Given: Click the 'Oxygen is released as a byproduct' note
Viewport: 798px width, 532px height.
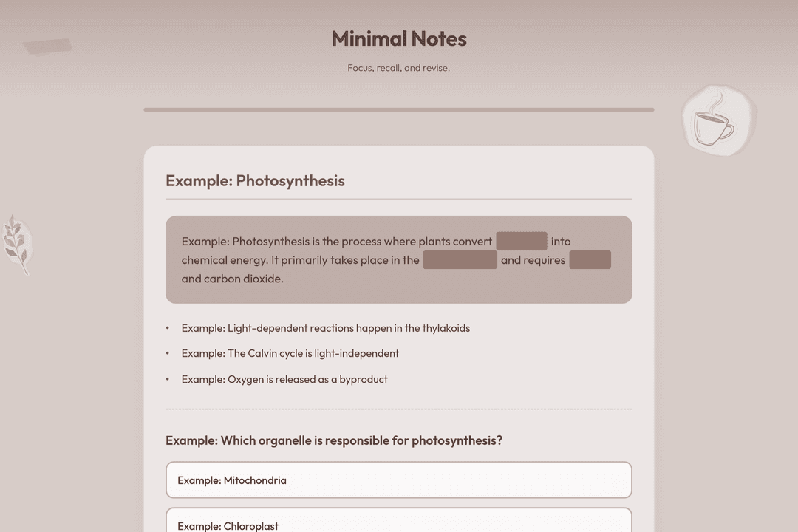Looking at the screenshot, I should pos(284,379).
